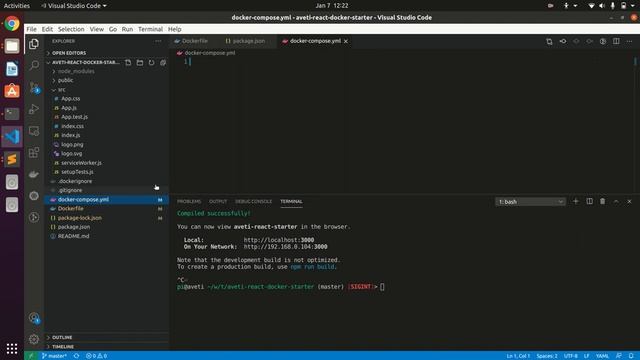Open the bash terminal selector dropdown
This screenshot has height=360, width=640.
pyautogui.click(x=530, y=202)
